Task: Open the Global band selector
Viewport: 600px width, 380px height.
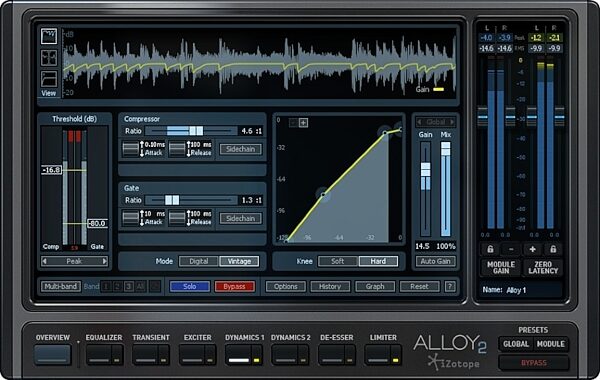Action: pyautogui.click(x=436, y=122)
